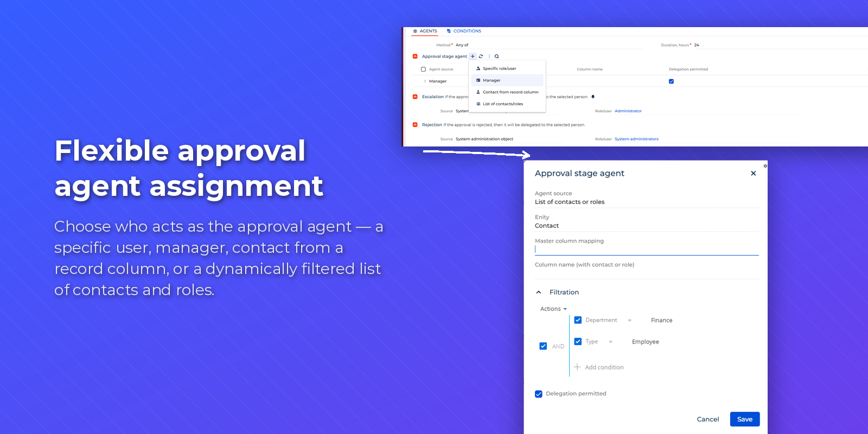The height and width of the screenshot is (434, 868).
Task: Click the Column name table header
Action: coord(590,69)
